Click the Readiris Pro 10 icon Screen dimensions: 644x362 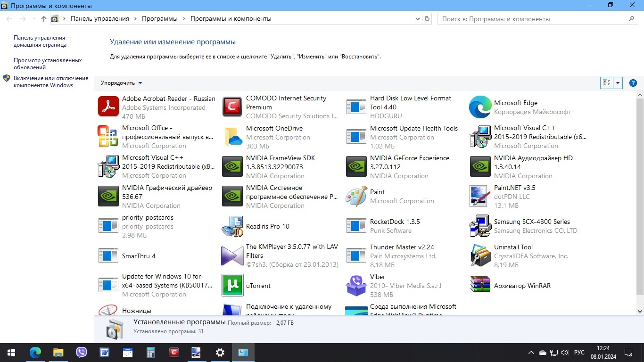[x=232, y=226]
